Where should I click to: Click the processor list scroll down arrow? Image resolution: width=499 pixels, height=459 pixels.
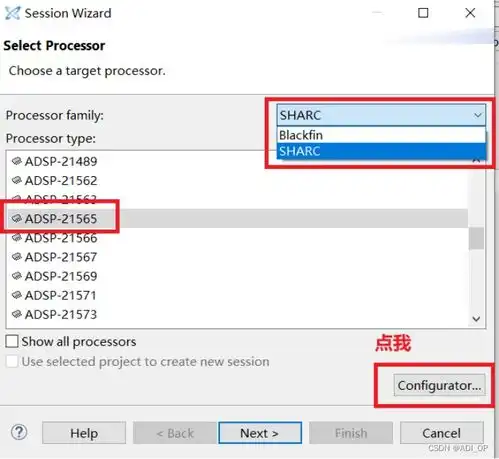click(476, 319)
